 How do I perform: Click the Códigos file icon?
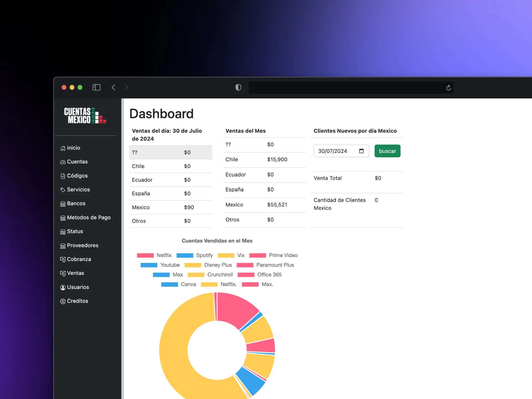pos(63,176)
